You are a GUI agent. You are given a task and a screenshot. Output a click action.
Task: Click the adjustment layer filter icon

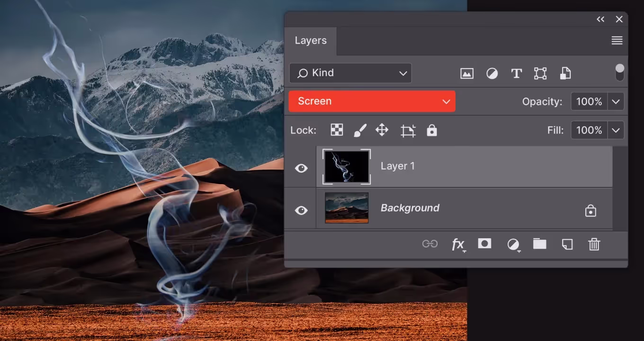pyautogui.click(x=492, y=73)
